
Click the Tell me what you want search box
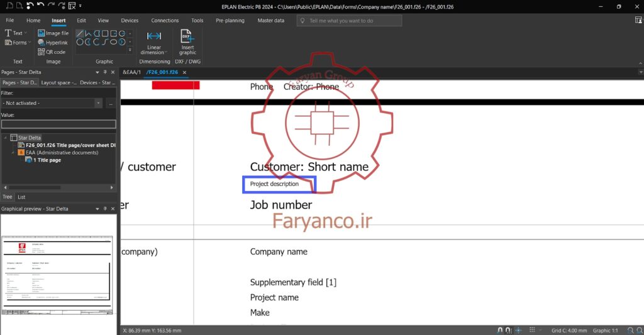[x=349, y=21]
